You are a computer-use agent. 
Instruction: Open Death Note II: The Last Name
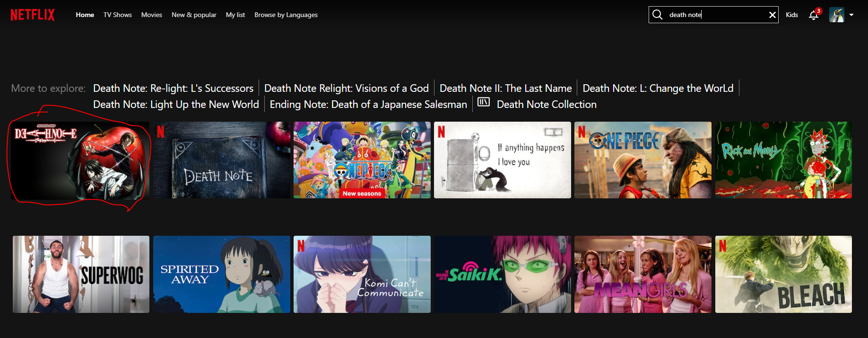pos(506,89)
